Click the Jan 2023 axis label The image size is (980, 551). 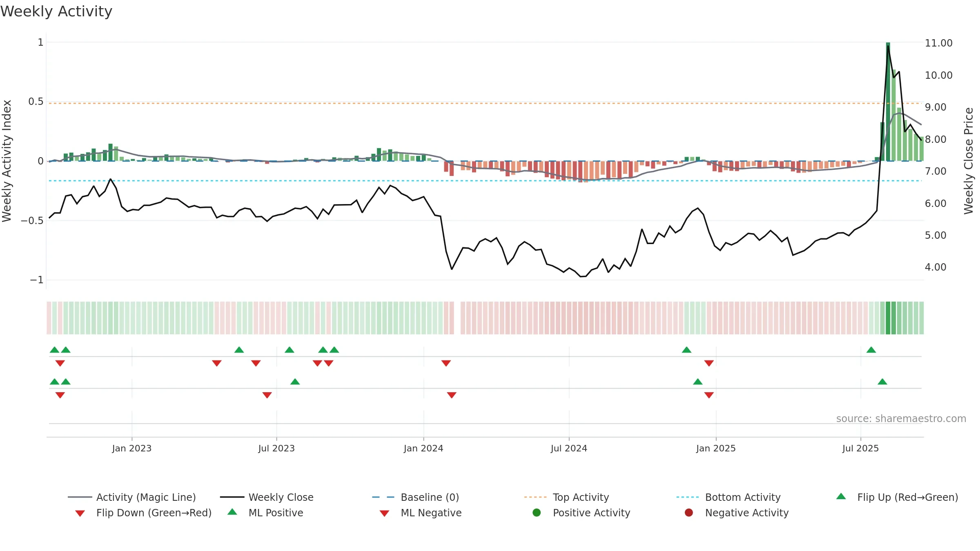(132, 448)
